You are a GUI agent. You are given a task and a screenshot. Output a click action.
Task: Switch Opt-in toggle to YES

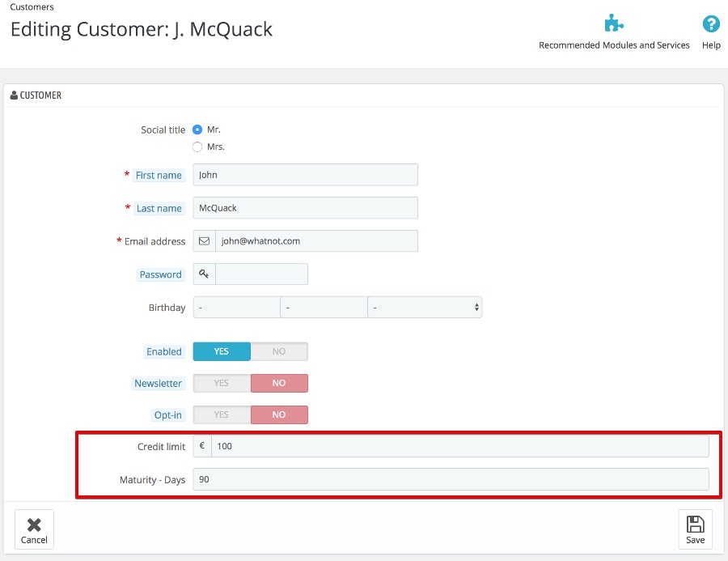[x=222, y=414]
